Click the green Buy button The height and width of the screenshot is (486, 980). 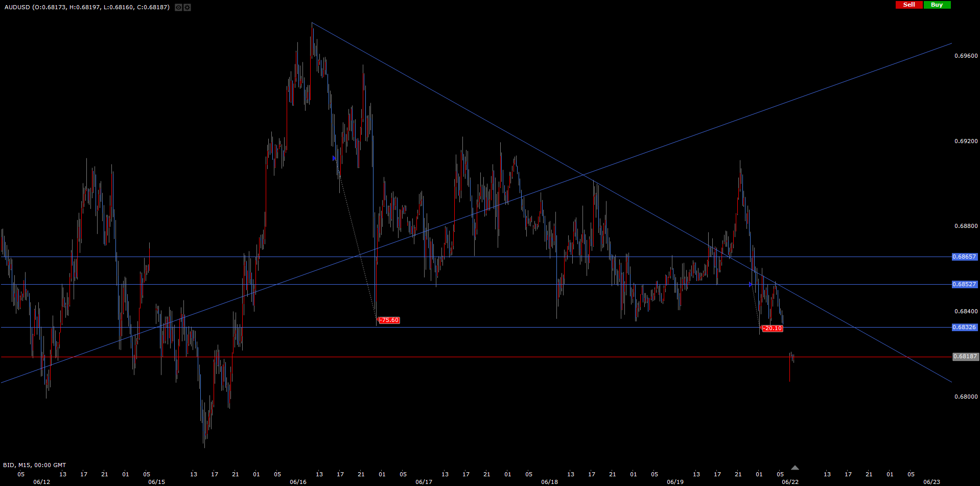click(x=937, y=5)
